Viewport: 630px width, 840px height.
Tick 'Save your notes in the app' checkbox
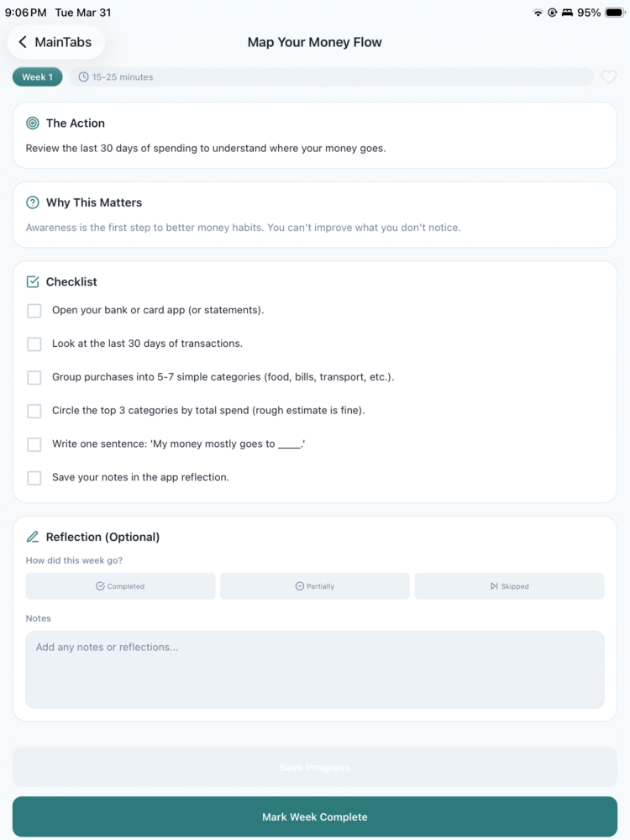tap(34, 478)
